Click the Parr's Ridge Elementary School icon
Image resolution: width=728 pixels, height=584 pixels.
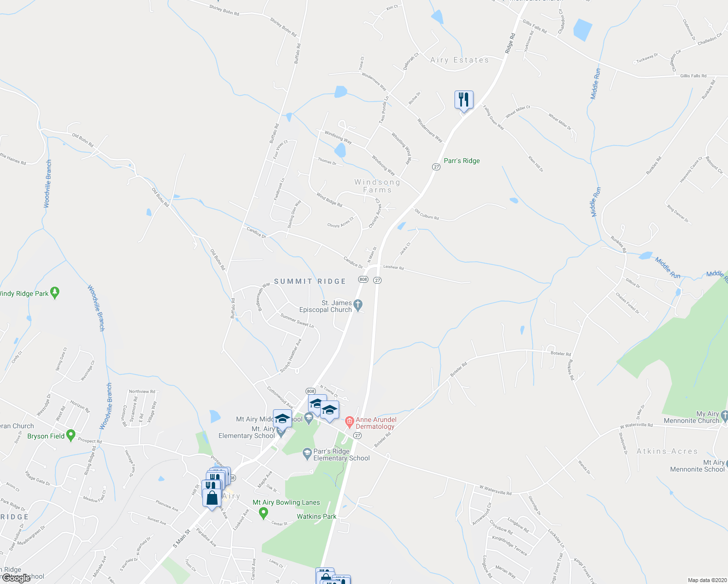point(307,454)
